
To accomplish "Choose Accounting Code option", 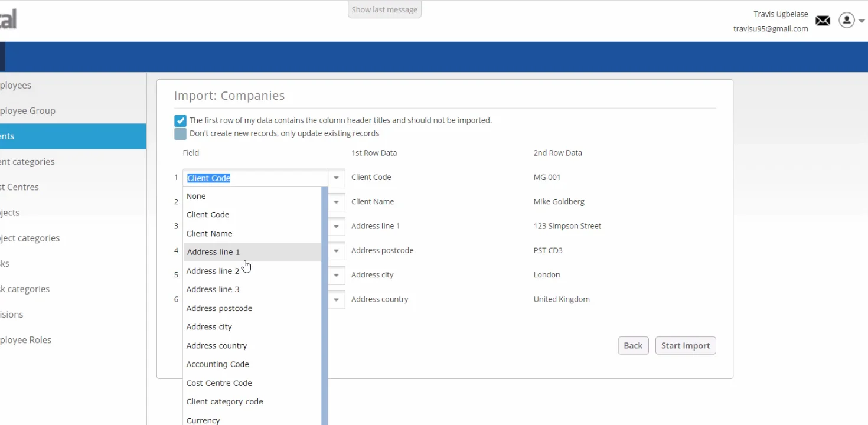I will (x=252, y=364).
